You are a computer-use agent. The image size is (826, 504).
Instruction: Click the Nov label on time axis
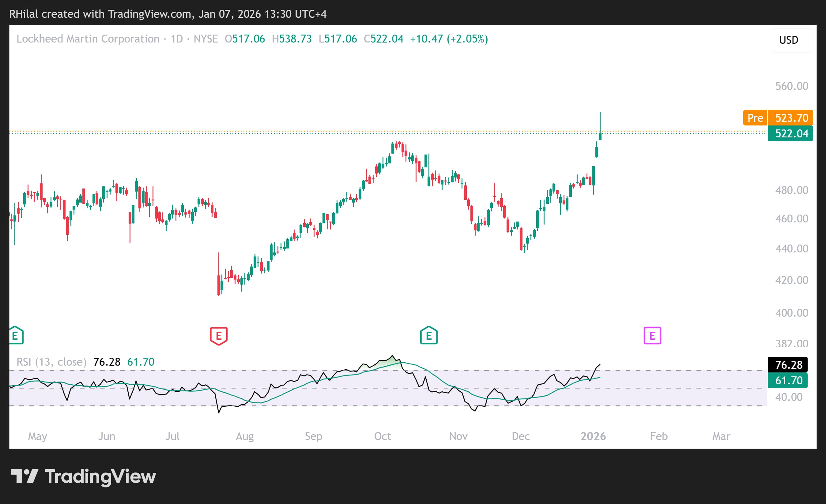458,436
